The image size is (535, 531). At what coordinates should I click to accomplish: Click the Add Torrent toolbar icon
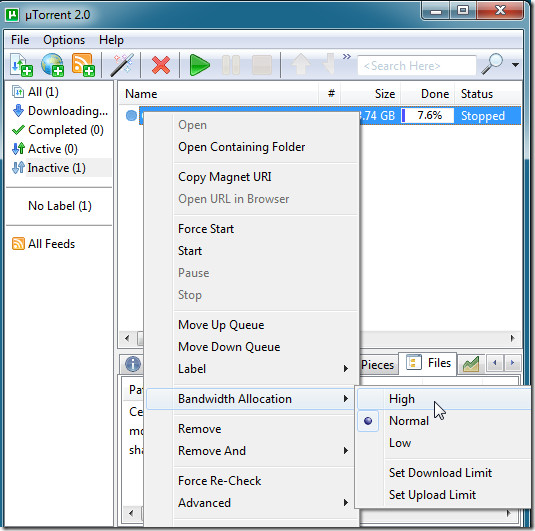tap(21, 64)
